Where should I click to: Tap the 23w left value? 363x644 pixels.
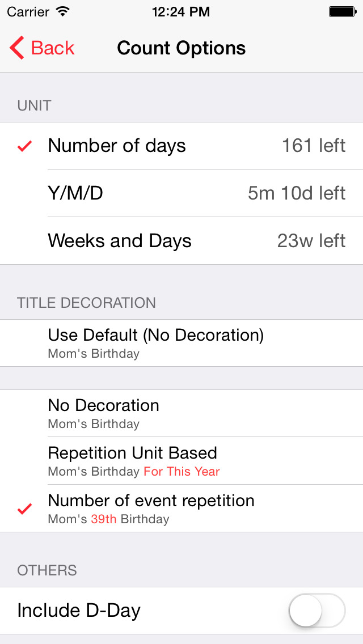coord(311,241)
